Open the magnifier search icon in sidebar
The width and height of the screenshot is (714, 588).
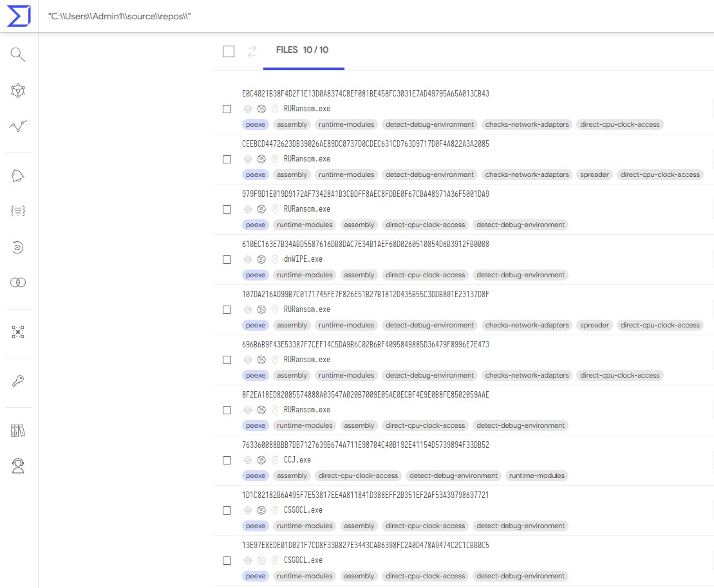[18, 55]
